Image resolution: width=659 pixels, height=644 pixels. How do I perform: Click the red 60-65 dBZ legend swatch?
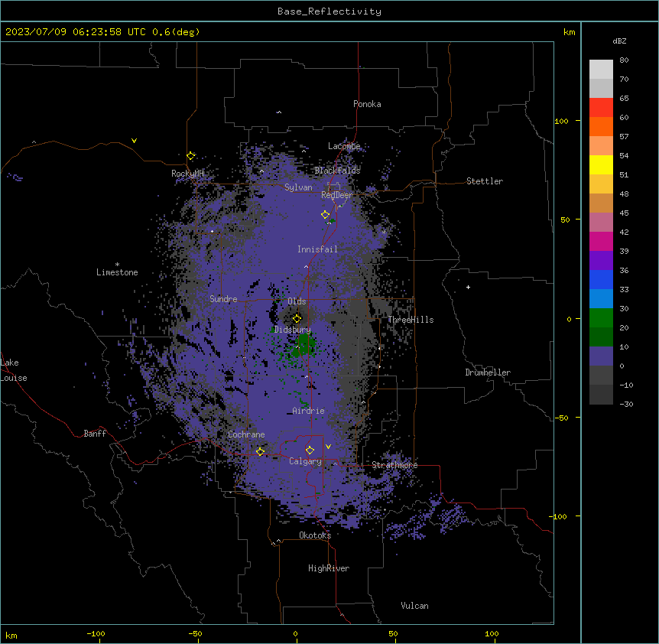pos(601,108)
